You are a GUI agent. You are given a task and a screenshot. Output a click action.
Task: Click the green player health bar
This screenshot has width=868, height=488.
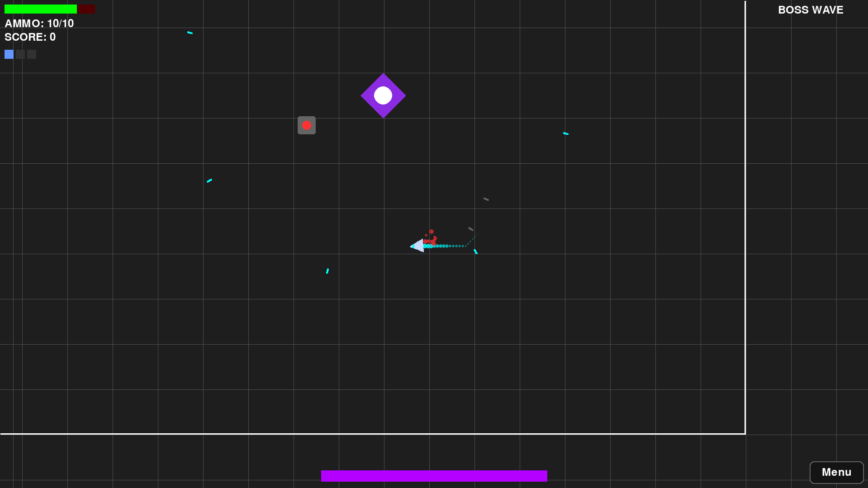click(x=50, y=9)
